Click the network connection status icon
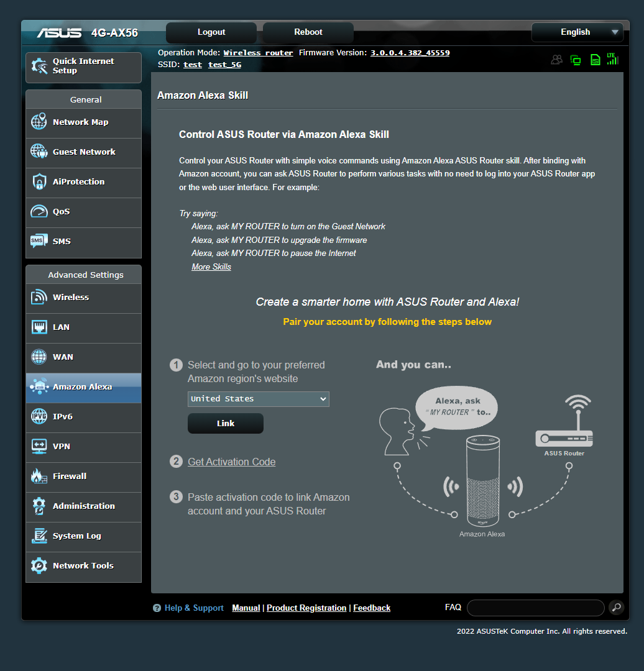 point(576,60)
